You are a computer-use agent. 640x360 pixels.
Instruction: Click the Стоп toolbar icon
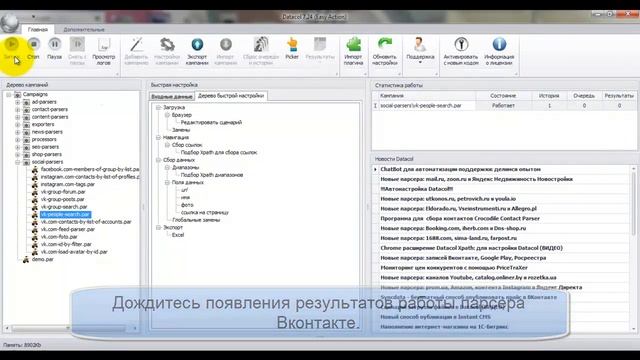pos(33,44)
